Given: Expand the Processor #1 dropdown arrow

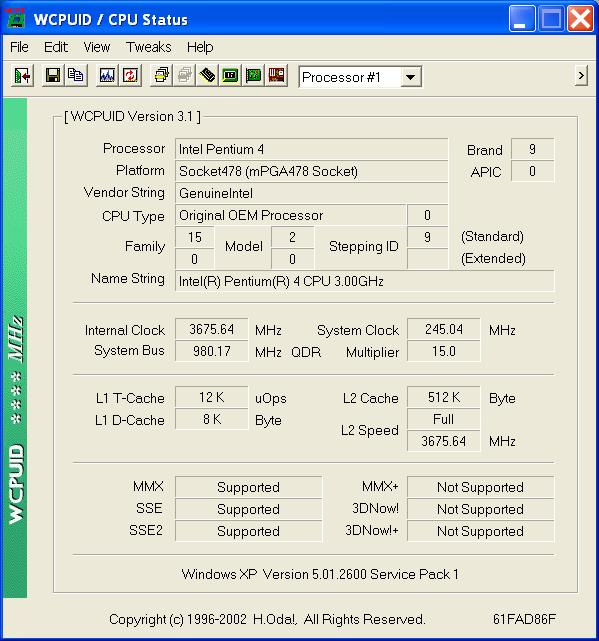Looking at the screenshot, I should click(410, 77).
